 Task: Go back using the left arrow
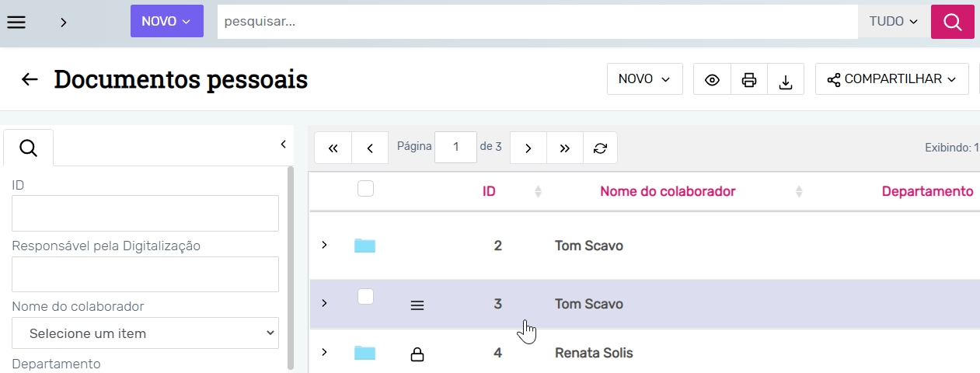tap(30, 79)
